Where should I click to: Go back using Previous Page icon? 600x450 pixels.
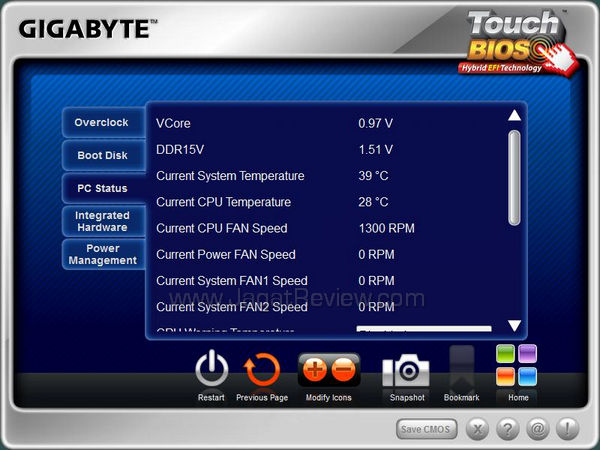click(262, 369)
